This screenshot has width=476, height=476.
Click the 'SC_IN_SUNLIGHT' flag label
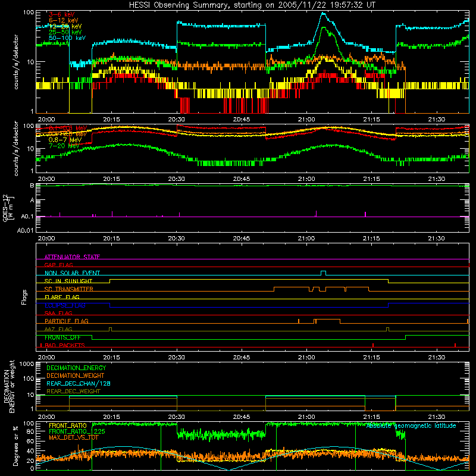tap(68, 281)
